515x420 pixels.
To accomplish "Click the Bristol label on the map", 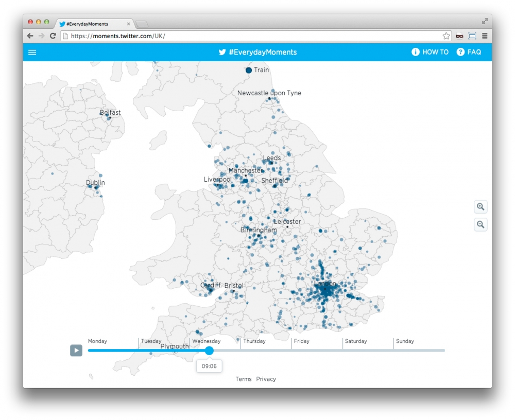I will click(x=233, y=286).
